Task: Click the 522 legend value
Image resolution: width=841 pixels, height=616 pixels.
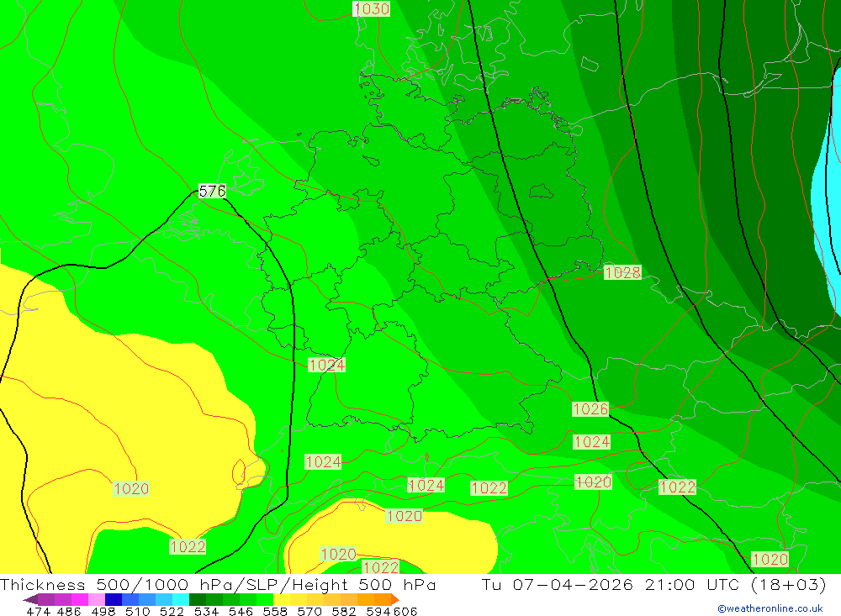Action: (172, 611)
